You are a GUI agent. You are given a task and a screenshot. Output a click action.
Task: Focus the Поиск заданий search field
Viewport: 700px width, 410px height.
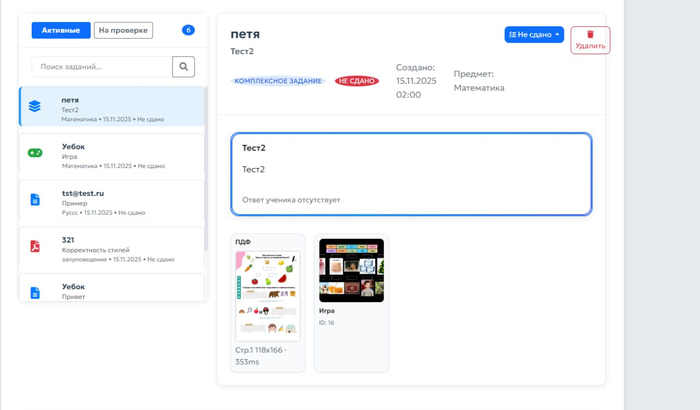[102, 67]
